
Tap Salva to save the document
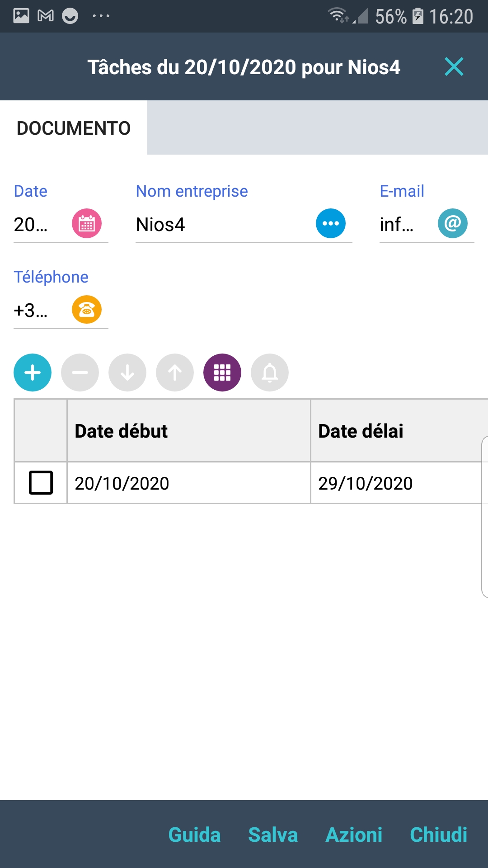(x=273, y=835)
